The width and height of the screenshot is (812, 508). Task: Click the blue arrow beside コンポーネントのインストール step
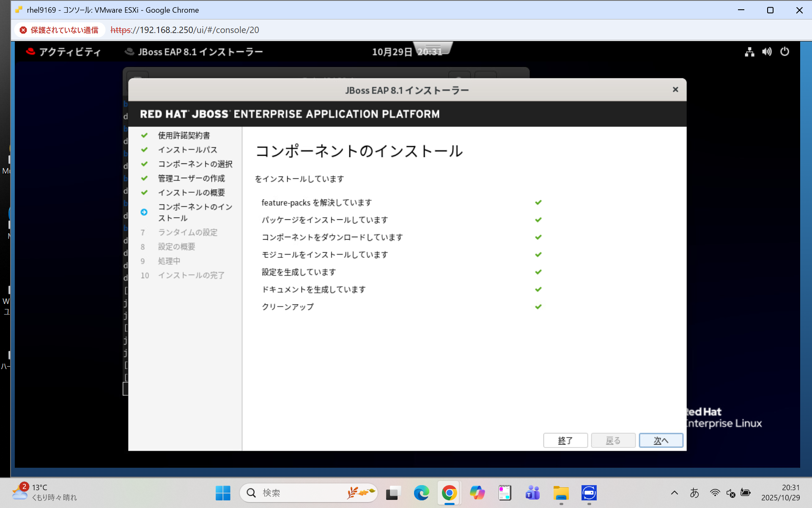(144, 212)
